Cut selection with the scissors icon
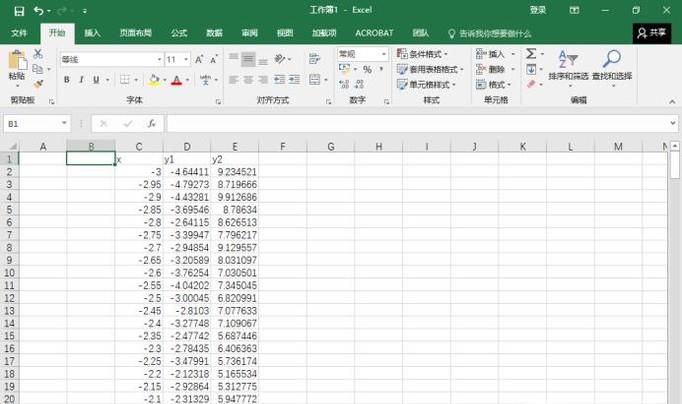 click(x=38, y=53)
